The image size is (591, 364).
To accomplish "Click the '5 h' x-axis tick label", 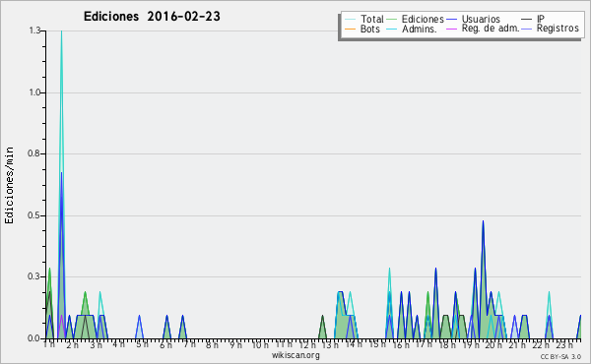I will click(142, 344).
